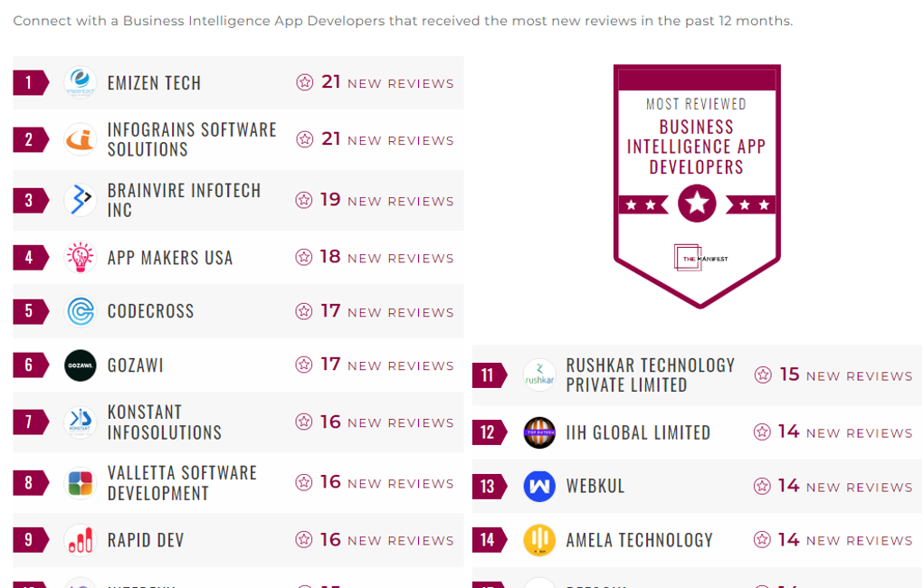Image resolution: width=923 pixels, height=588 pixels.
Task: Click Gozawi's 17 new reviews text
Action: [375, 365]
